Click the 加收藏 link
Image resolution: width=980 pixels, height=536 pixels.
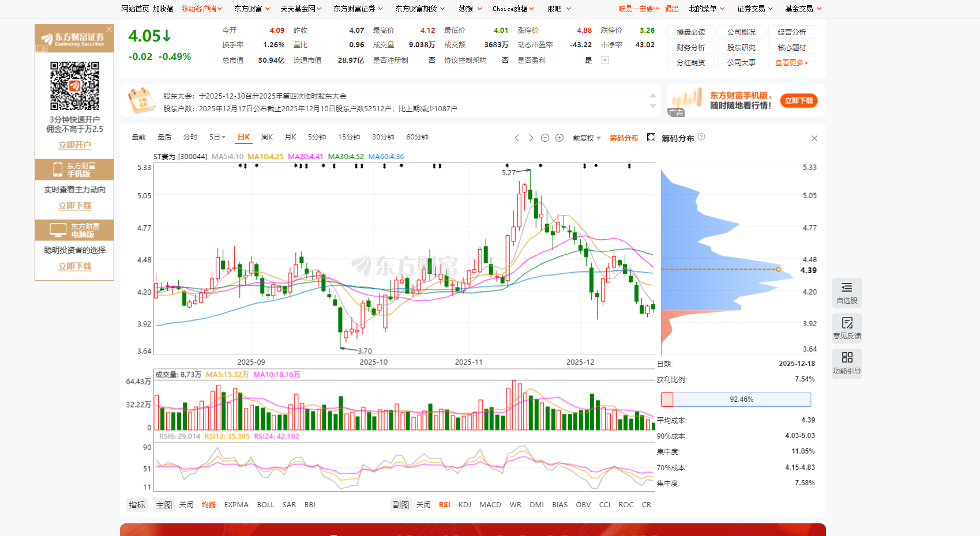(x=163, y=9)
